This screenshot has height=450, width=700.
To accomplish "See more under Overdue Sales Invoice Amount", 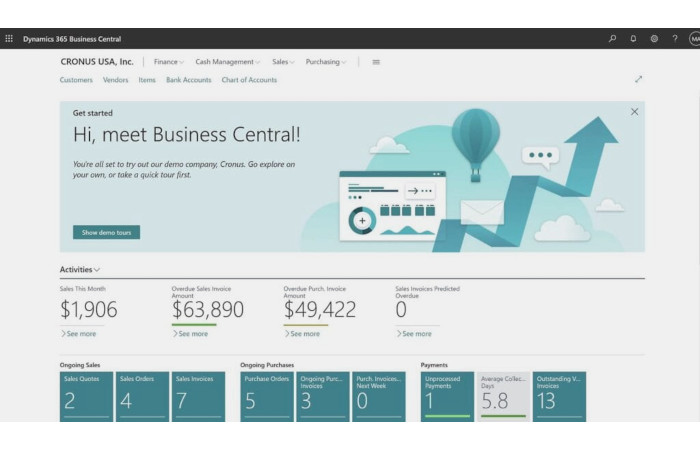I will coord(191,333).
